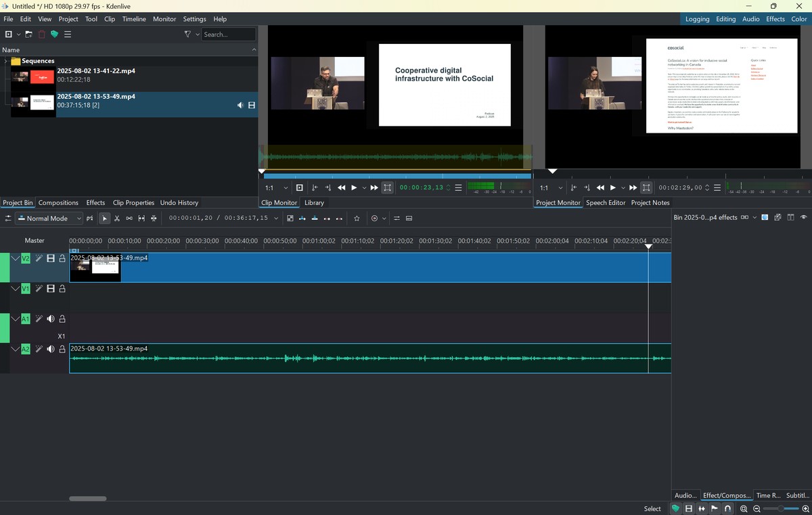Viewport: 812px width, 515px height.
Task: Open effects wand on V2 track
Action: click(39, 259)
